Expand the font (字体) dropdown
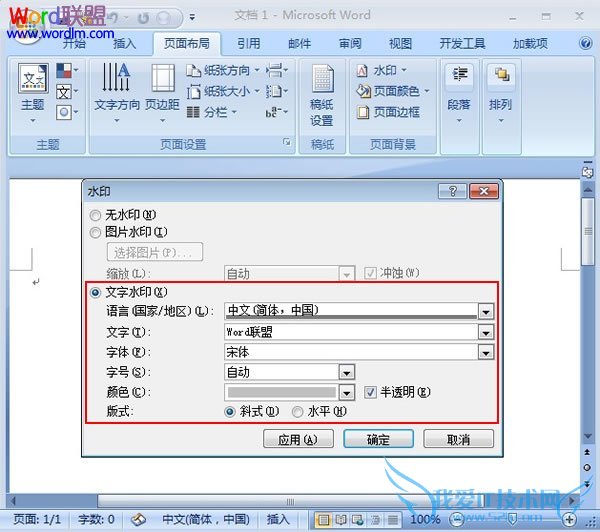The width and height of the screenshot is (600, 532). [486, 352]
